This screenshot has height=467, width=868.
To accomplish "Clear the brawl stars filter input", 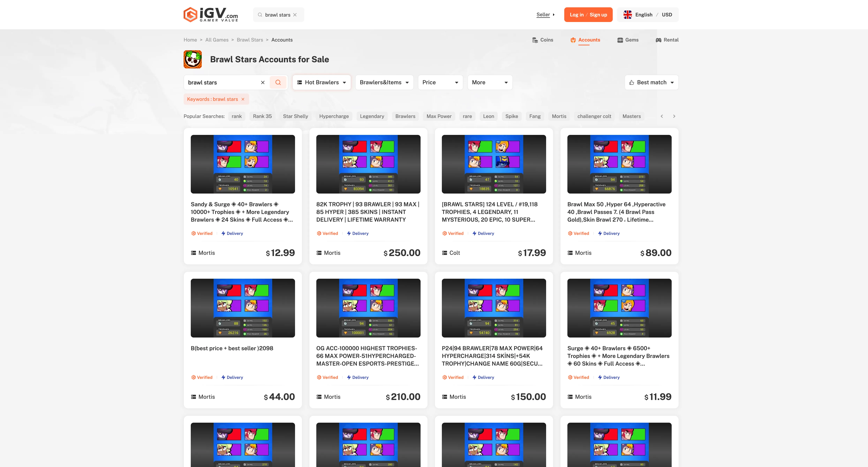I will pyautogui.click(x=263, y=82).
